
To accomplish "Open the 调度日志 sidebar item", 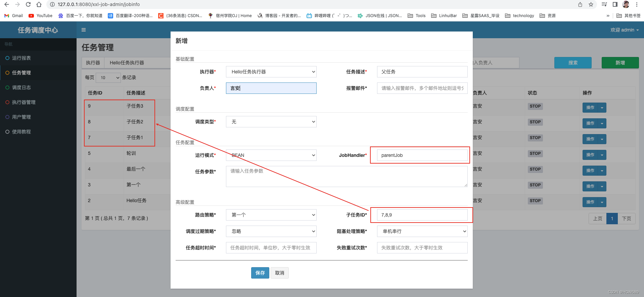I will coord(38,87).
